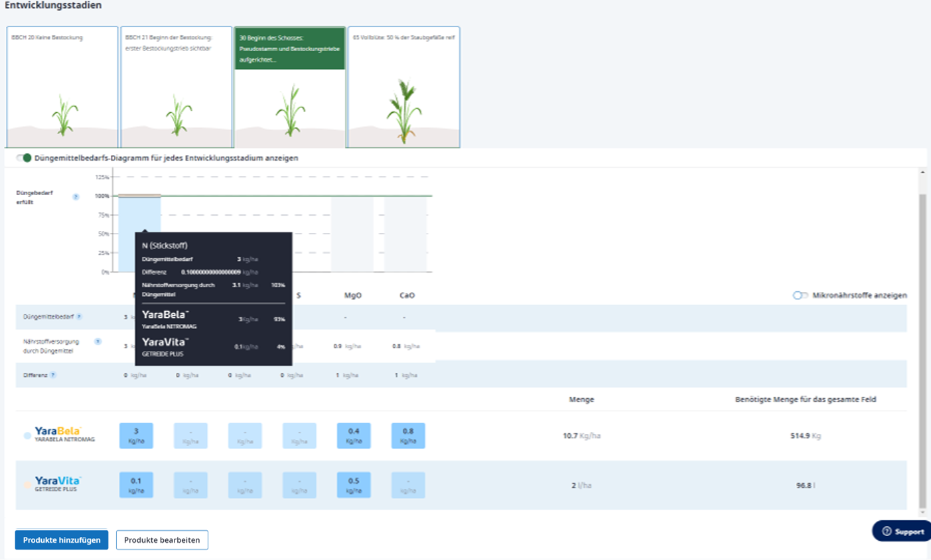Click 'N (Stickstoff)' tooltip title
The height and width of the screenshot is (560, 931).
165,245
